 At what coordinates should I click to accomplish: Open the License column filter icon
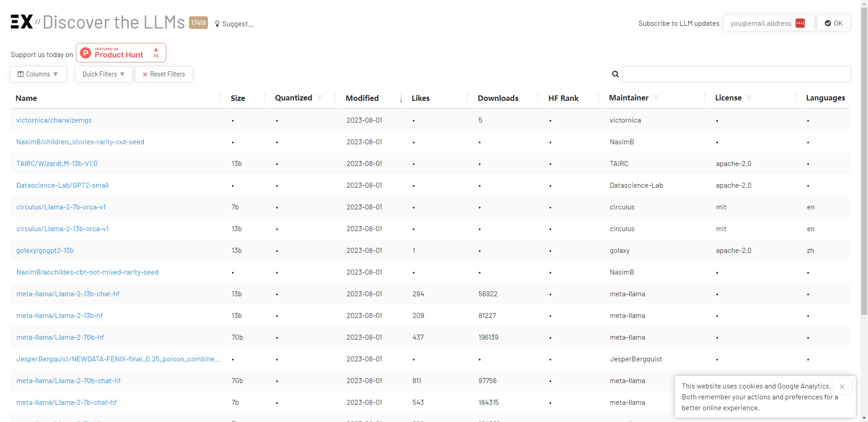749,98
